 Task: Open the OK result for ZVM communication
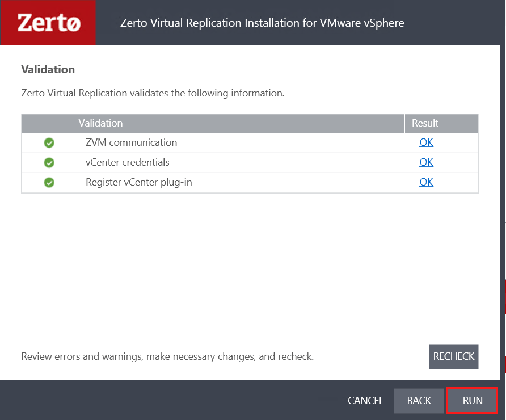pos(426,142)
